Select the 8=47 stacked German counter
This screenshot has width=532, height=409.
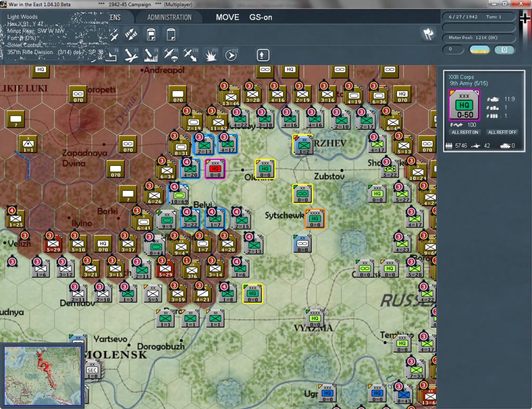click(x=156, y=246)
